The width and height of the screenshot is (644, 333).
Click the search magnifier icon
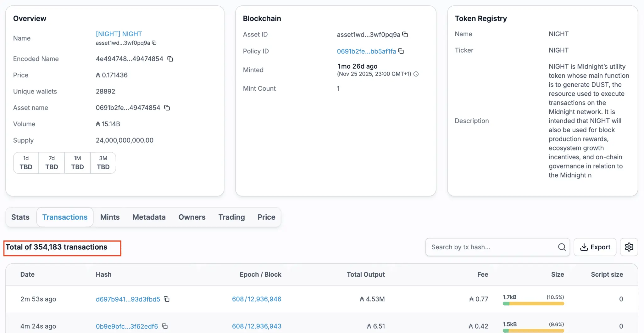pos(562,247)
